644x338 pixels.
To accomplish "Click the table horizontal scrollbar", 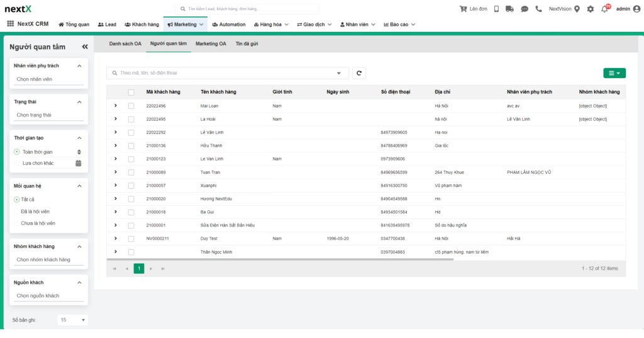I will coord(283,259).
